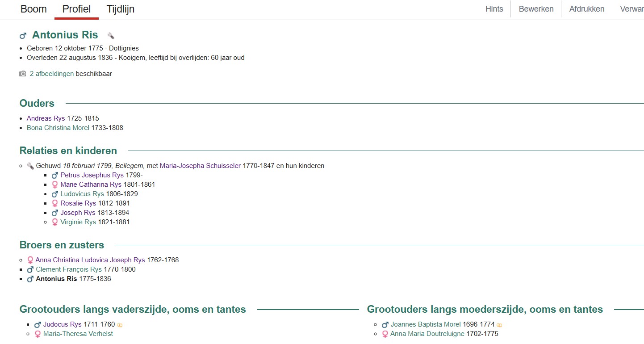Click the female symbol next to Virginie Rys
This screenshot has height=344, width=644.
pos(54,222)
